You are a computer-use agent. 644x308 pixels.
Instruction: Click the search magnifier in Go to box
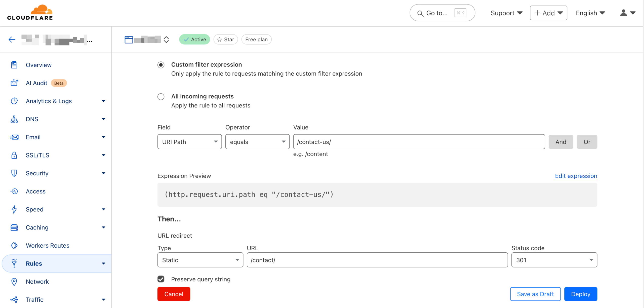click(420, 13)
